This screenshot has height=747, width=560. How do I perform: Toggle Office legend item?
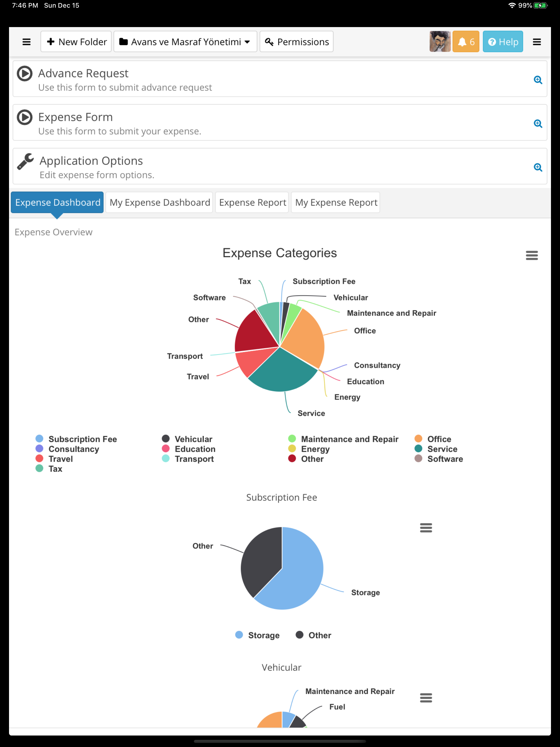433,439
